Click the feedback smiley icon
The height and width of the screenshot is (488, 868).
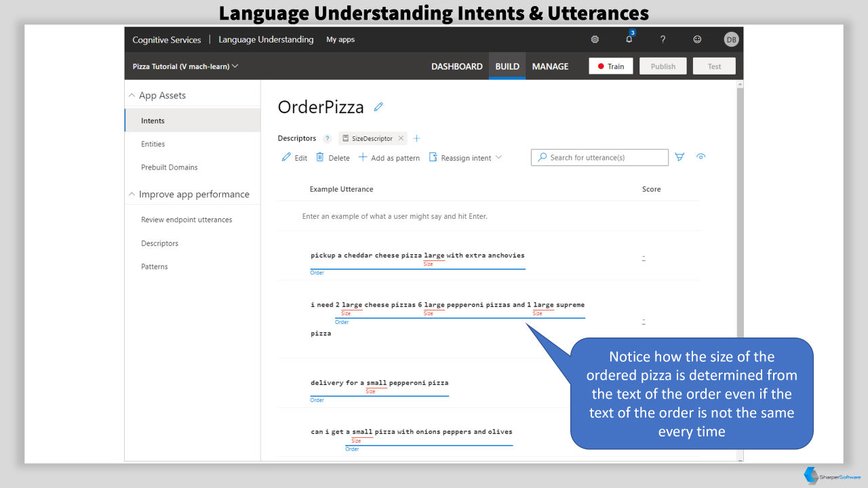(697, 39)
